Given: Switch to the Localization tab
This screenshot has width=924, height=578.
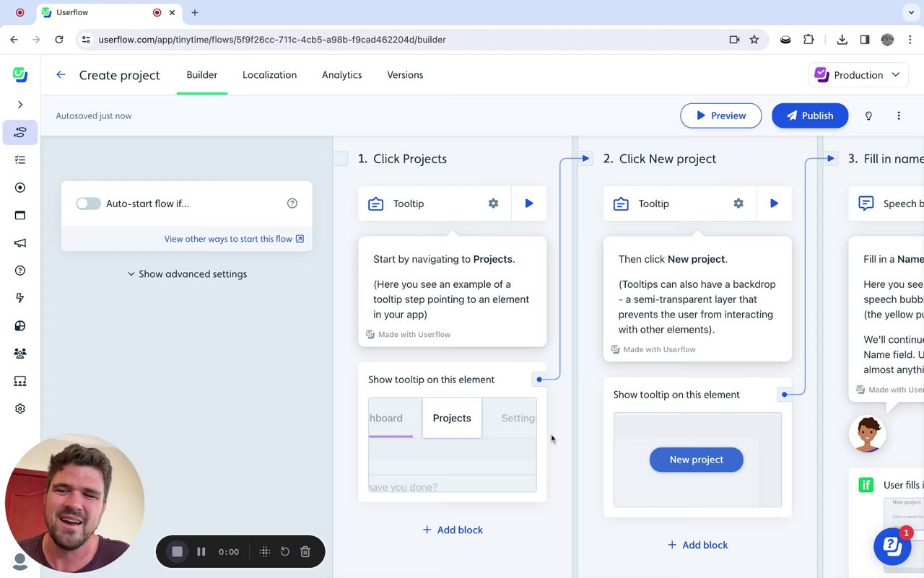Looking at the screenshot, I should (270, 75).
